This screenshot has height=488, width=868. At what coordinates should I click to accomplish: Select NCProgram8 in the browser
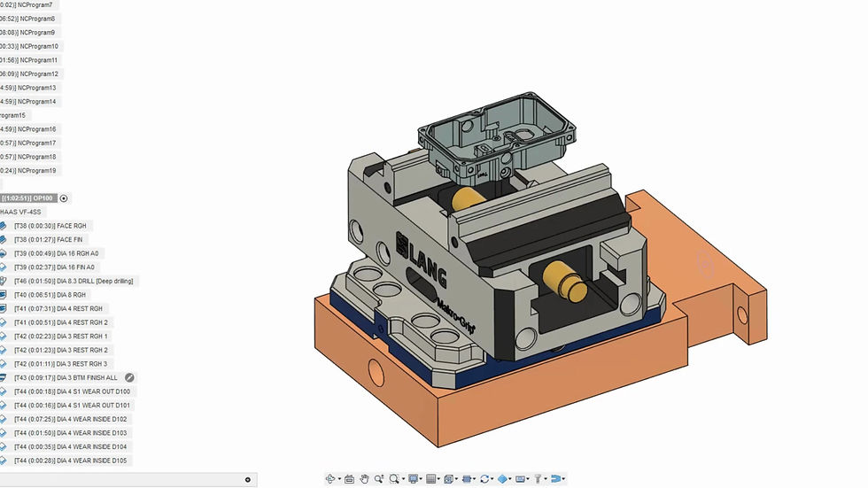pyautogui.click(x=28, y=19)
